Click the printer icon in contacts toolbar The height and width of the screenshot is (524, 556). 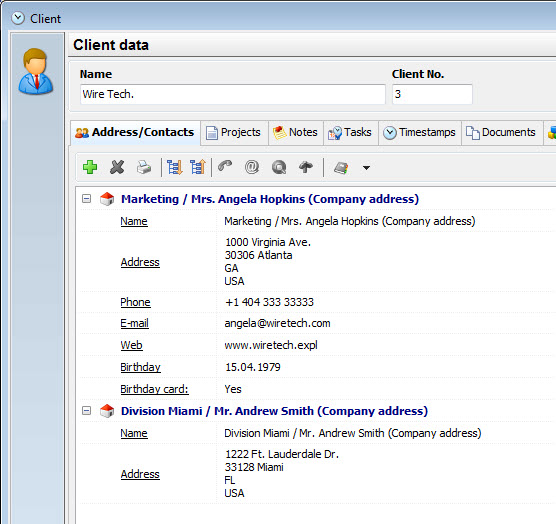144,167
